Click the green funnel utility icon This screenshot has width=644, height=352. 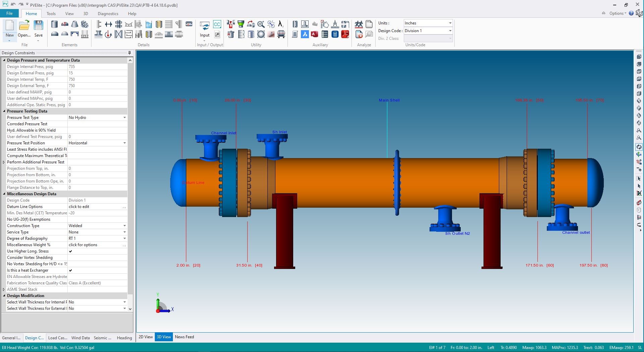[241, 24]
